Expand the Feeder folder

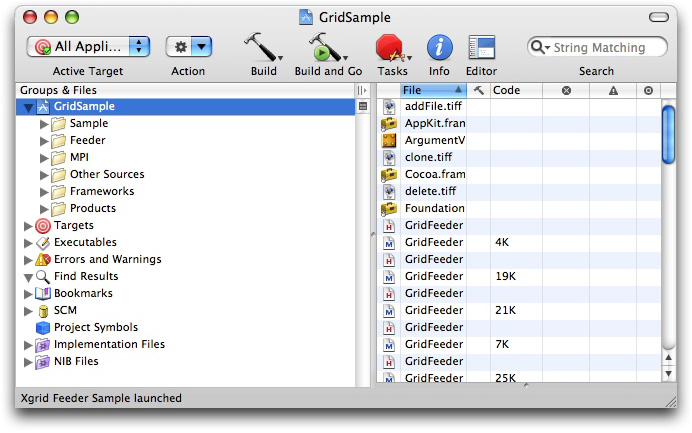(x=44, y=141)
